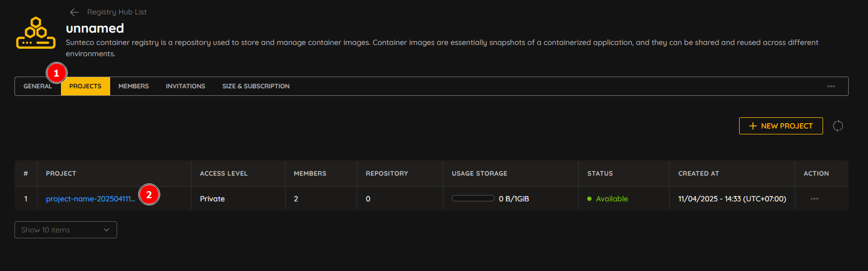Screen dimensions: 868x271
Task: Click the Registry Hub List breadcrumb text
Action: coord(117,12)
